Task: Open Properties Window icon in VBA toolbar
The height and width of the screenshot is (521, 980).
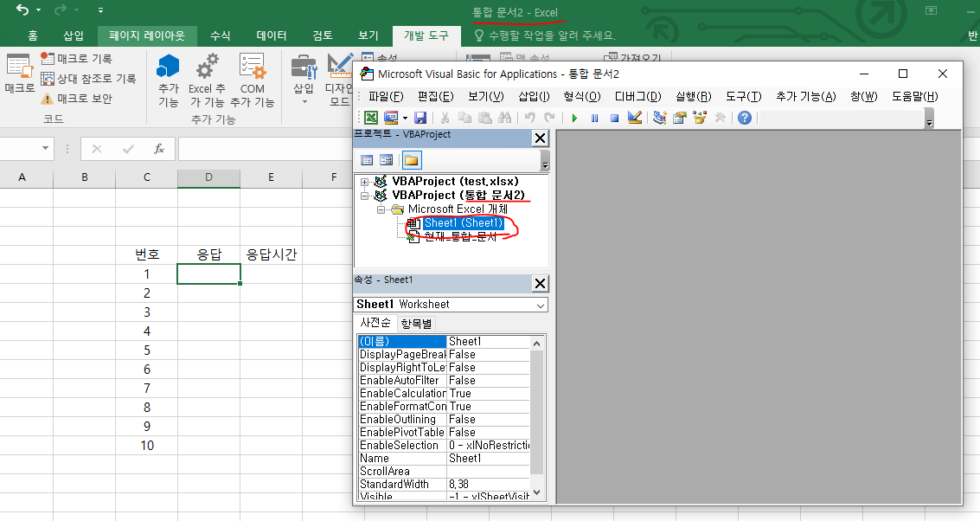Action: pyautogui.click(x=679, y=118)
